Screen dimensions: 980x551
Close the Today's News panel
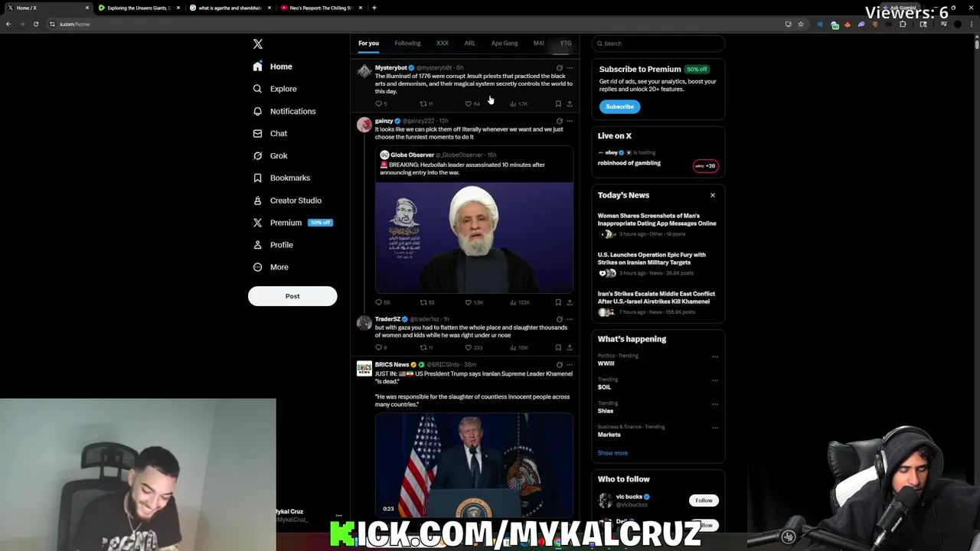[712, 195]
